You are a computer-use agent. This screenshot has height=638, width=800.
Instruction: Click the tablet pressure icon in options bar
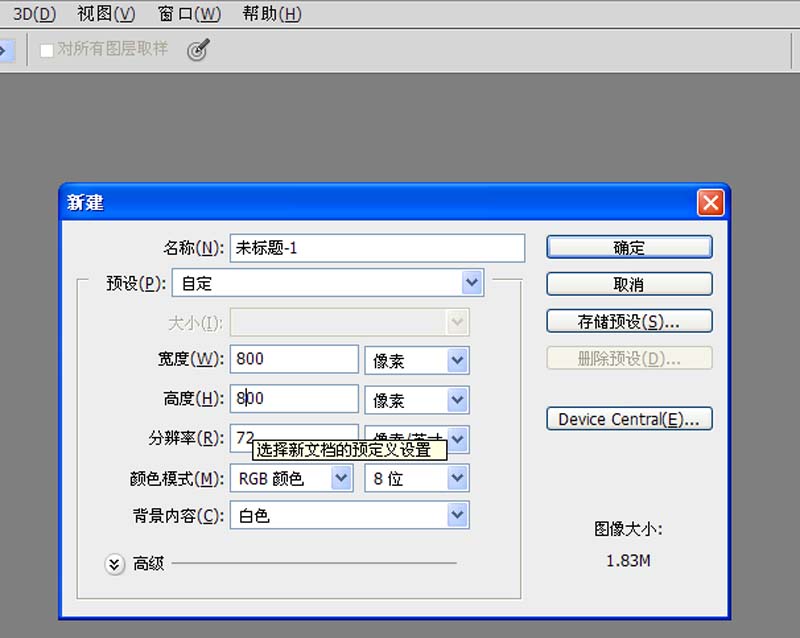(x=198, y=50)
